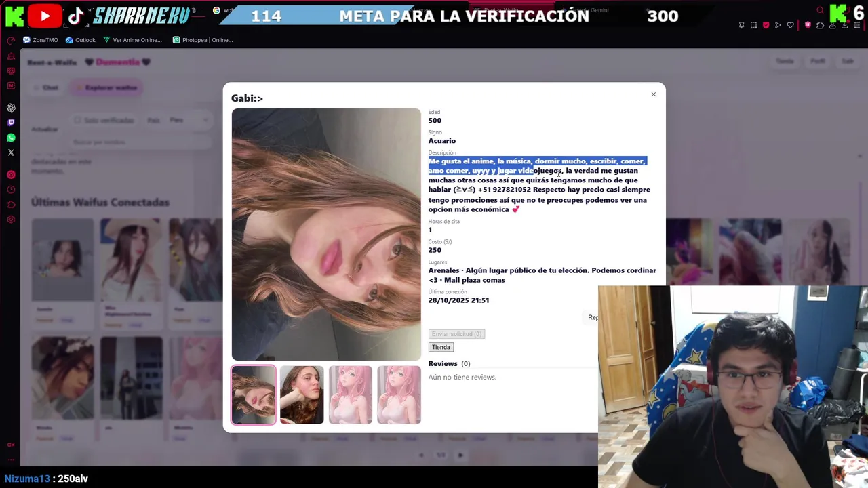The width and height of the screenshot is (868, 488).
Task: Open extensions cube icon in sidebar
Action: [11, 205]
